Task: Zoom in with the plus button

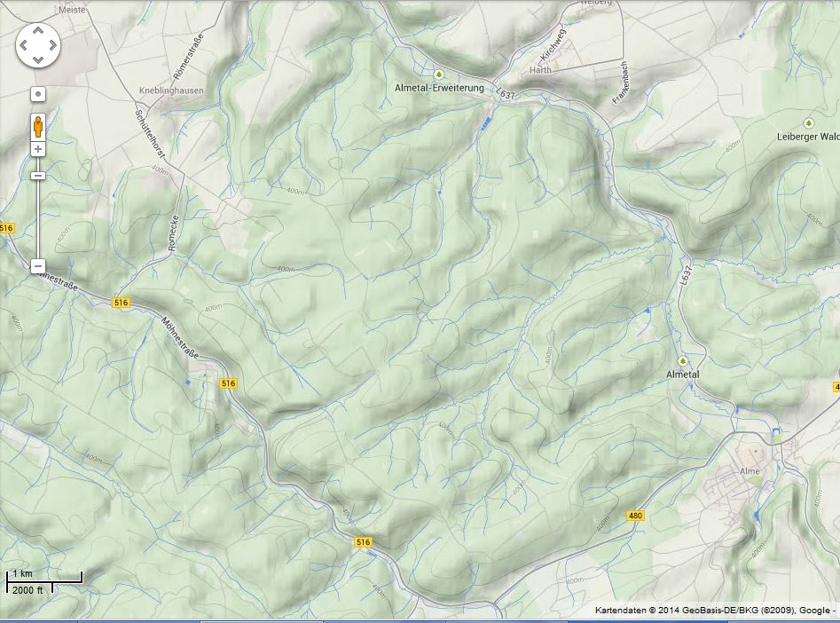Action: click(38, 149)
